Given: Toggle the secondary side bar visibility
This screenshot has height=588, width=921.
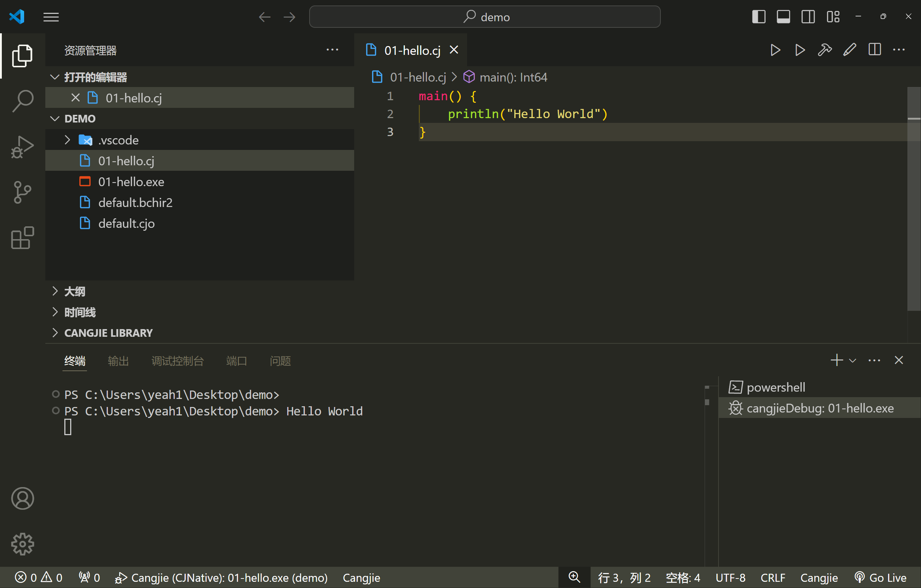Looking at the screenshot, I should pyautogui.click(x=808, y=17).
